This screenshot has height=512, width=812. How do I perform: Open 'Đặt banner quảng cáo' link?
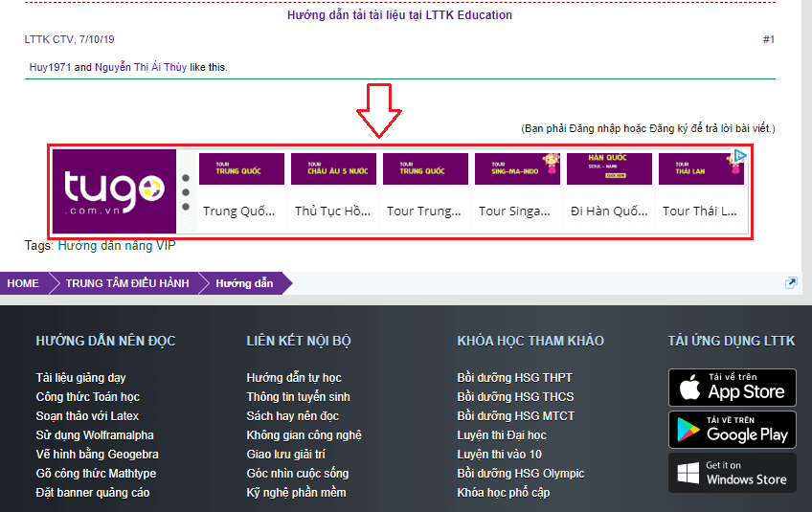pos(93,493)
